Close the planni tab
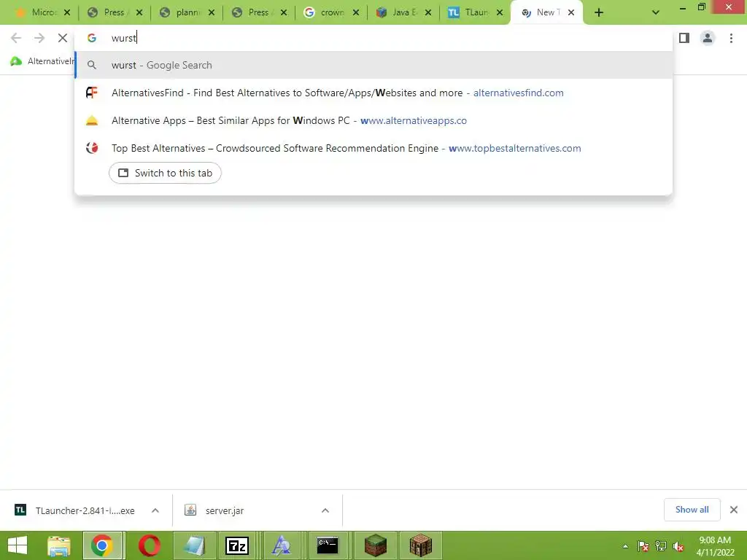The image size is (747, 560). [212, 12]
